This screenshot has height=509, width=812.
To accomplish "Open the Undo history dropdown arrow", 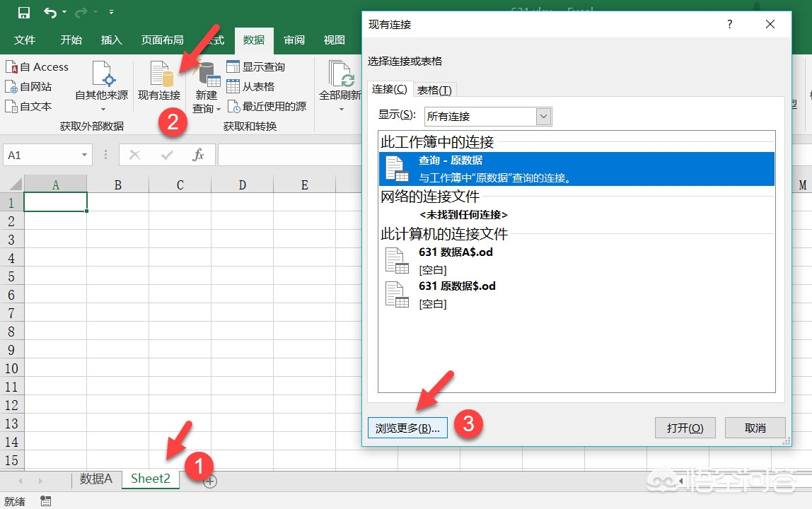I will tap(64, 12).
